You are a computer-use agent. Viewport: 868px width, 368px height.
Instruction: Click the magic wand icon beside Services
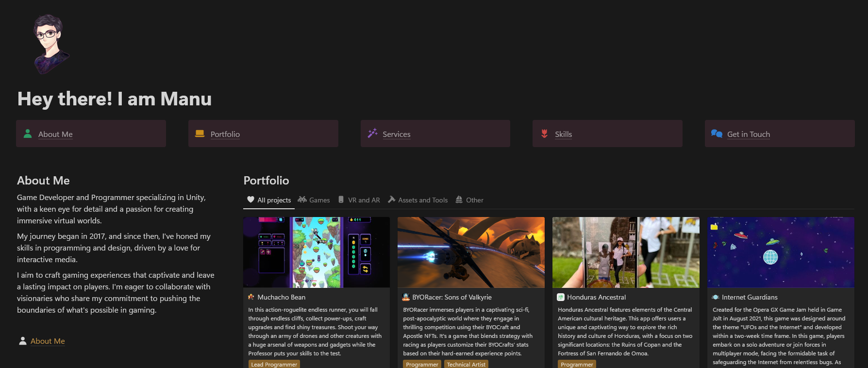[x=372, y=134]
